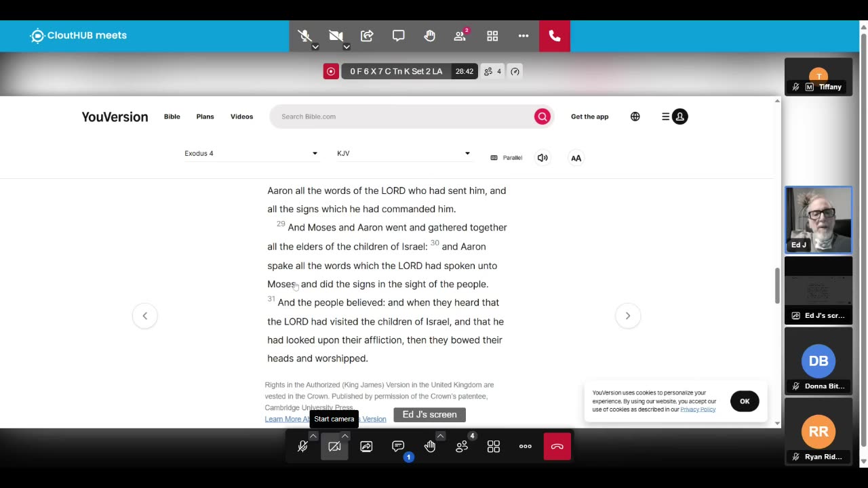
Task: Open AA font size settings
Action: tap(576, 158)
